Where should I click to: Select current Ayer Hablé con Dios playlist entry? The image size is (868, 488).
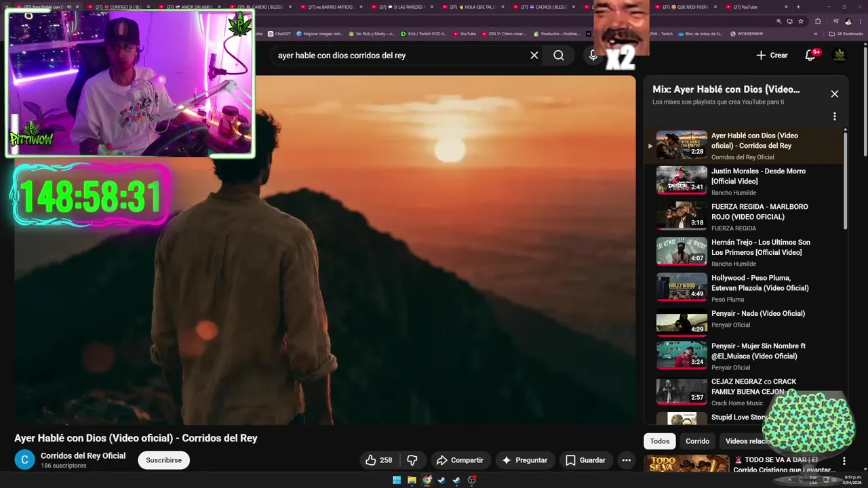click(x=746, y=145)
